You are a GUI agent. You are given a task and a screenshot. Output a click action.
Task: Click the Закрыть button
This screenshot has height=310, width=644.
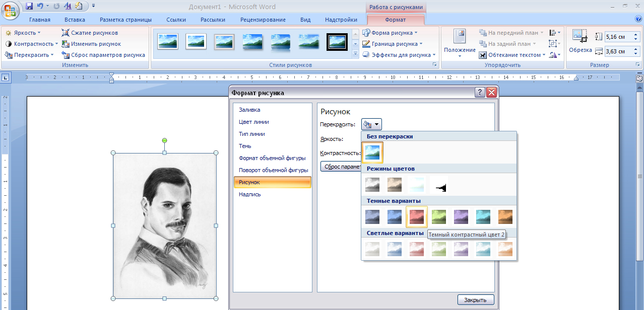click(476, 300)
